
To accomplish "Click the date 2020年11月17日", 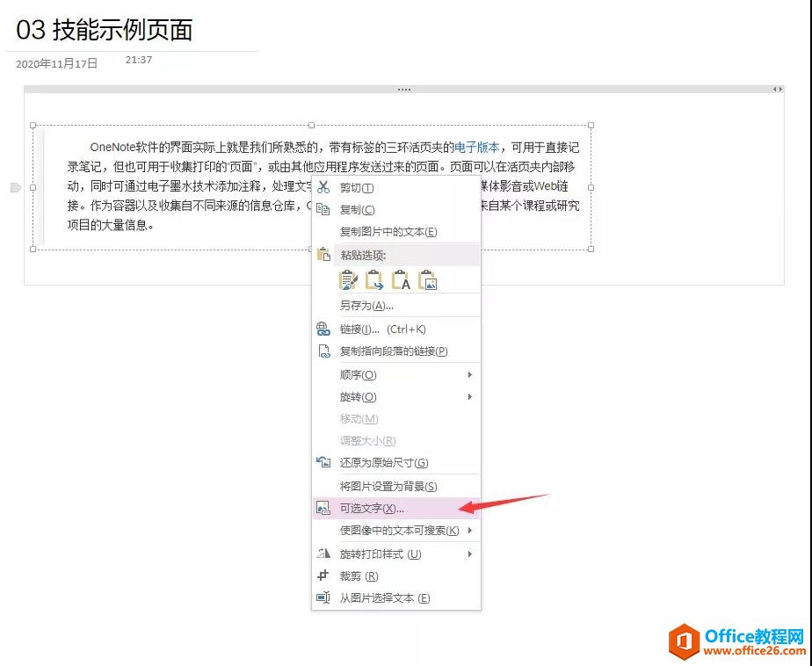I will [x=56, y=63].
